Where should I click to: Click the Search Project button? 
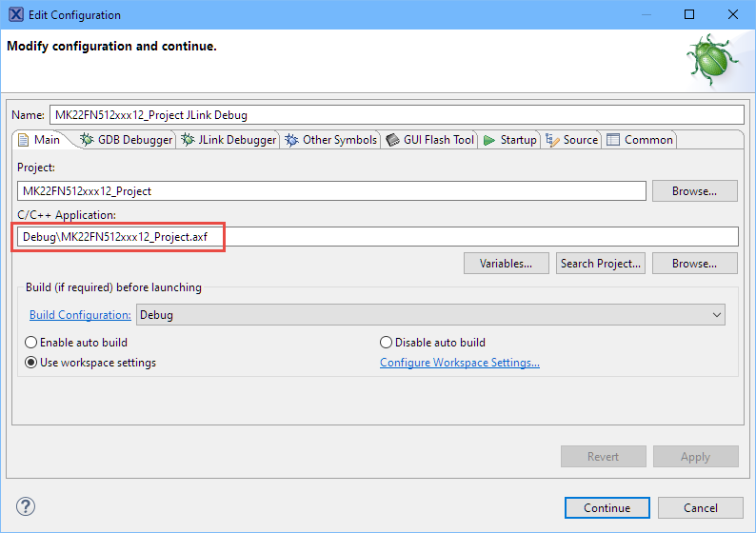(x=599, y=264)
